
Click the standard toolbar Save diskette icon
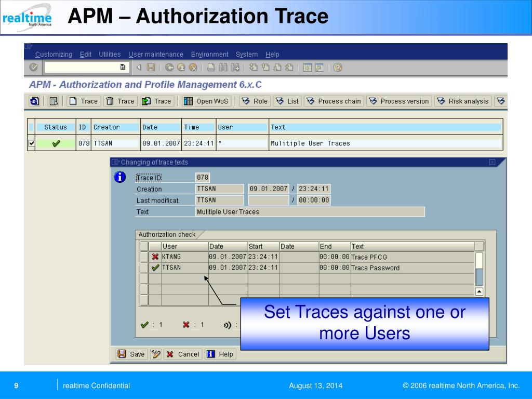point(151,67)
